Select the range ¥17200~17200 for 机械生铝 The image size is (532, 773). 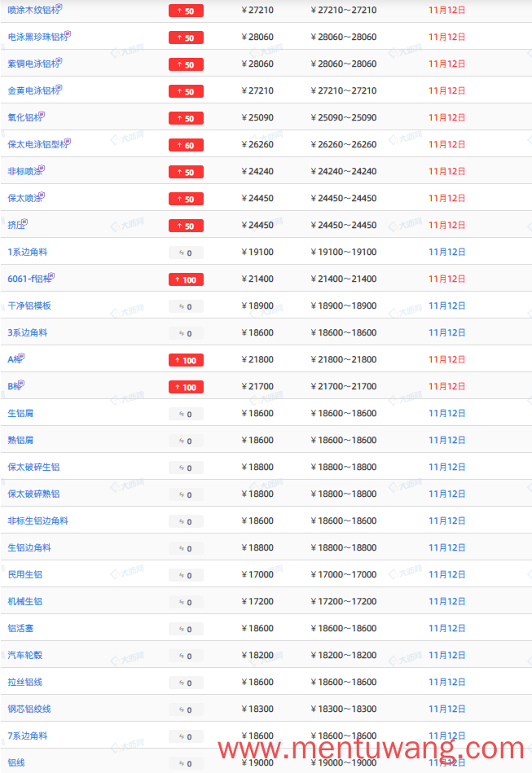pos(344,601)
